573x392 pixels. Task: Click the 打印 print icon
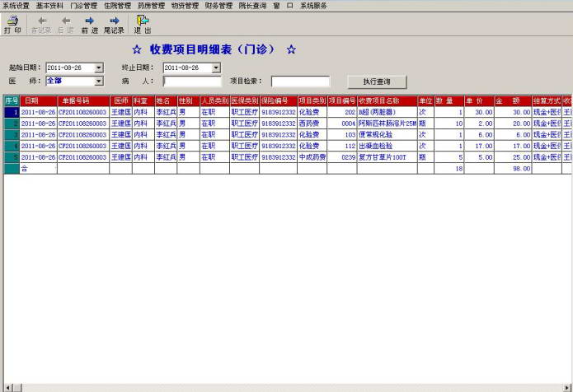click(13, 25)
